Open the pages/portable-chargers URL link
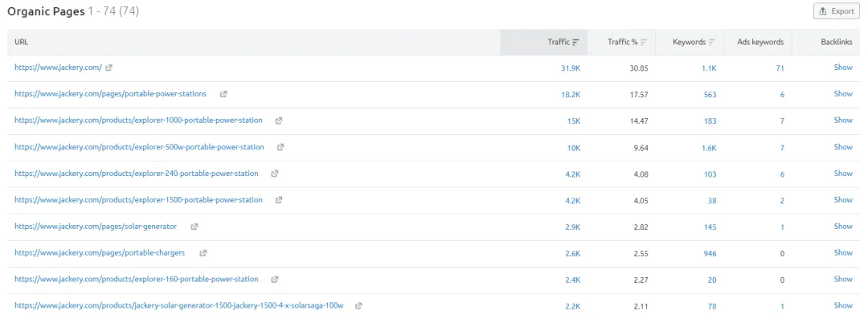 pos(100,253)
